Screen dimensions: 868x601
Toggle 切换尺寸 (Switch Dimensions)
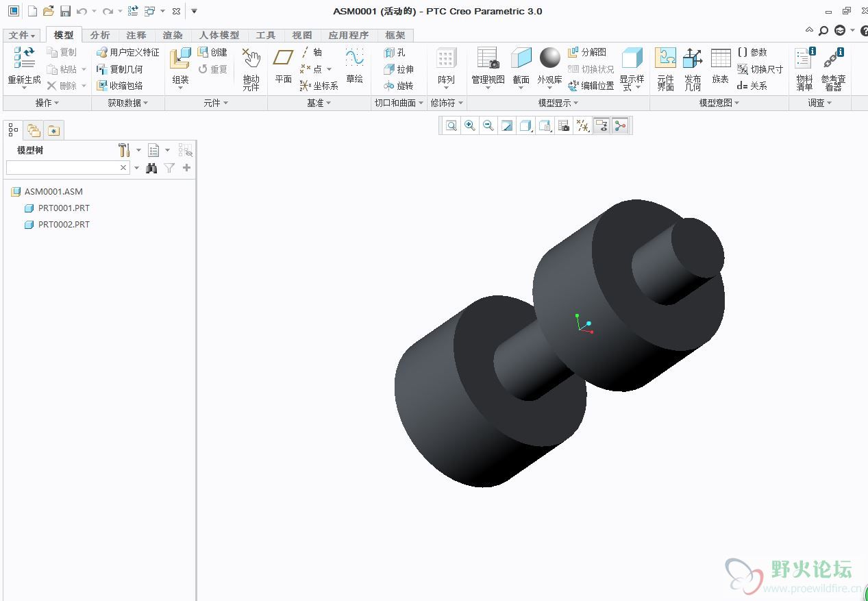(x=760, y=69)
